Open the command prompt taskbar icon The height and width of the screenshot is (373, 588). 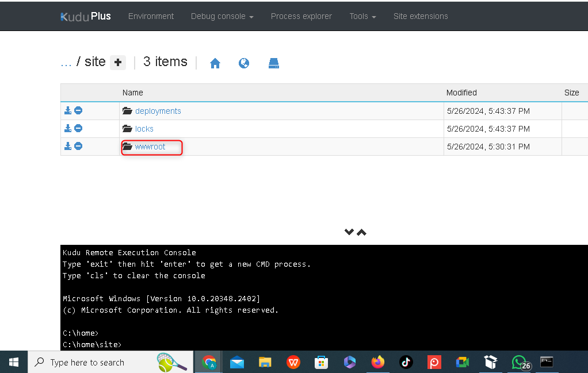[547, 362]
